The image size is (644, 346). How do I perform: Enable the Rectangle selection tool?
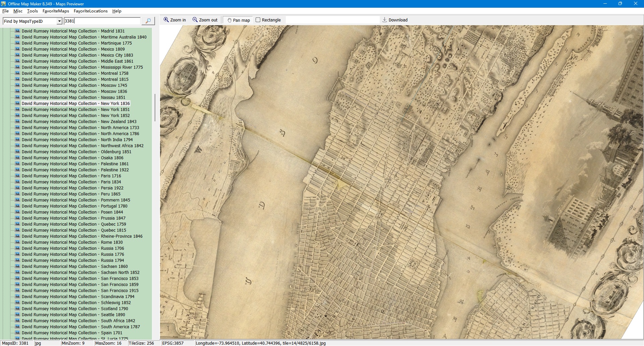point(268,20)
